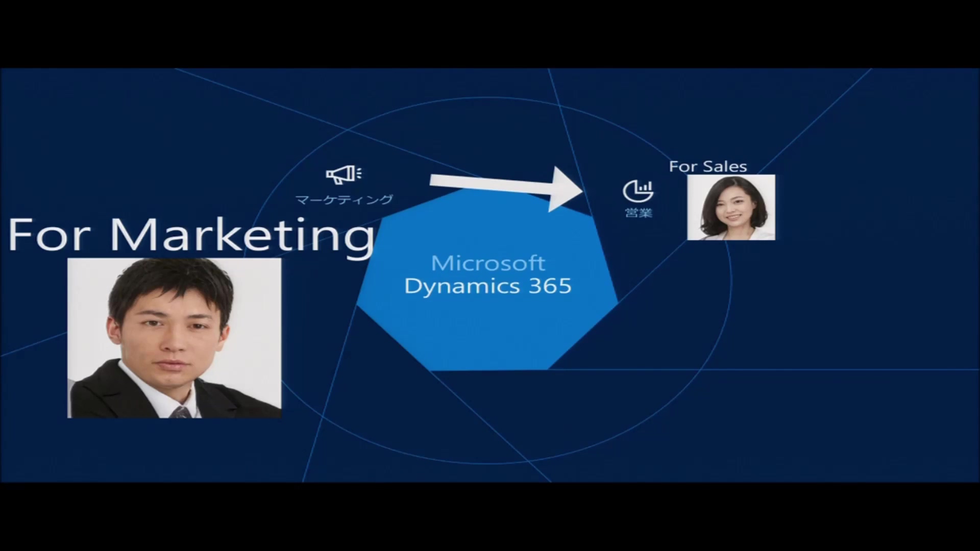Click the For Sales caption
980x551 pixels.
[x=708, y=166]
